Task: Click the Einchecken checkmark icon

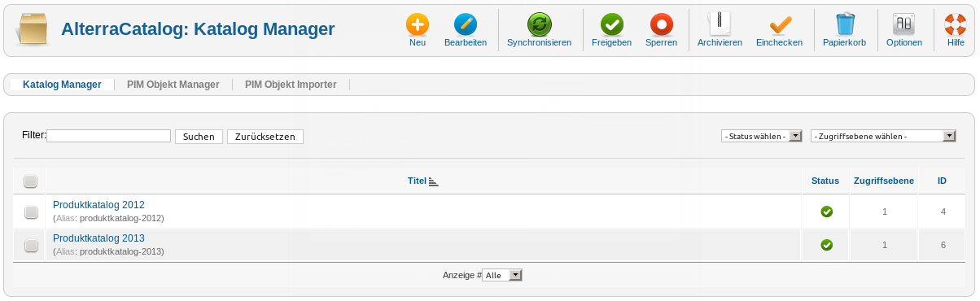Action: click(779, 24)
